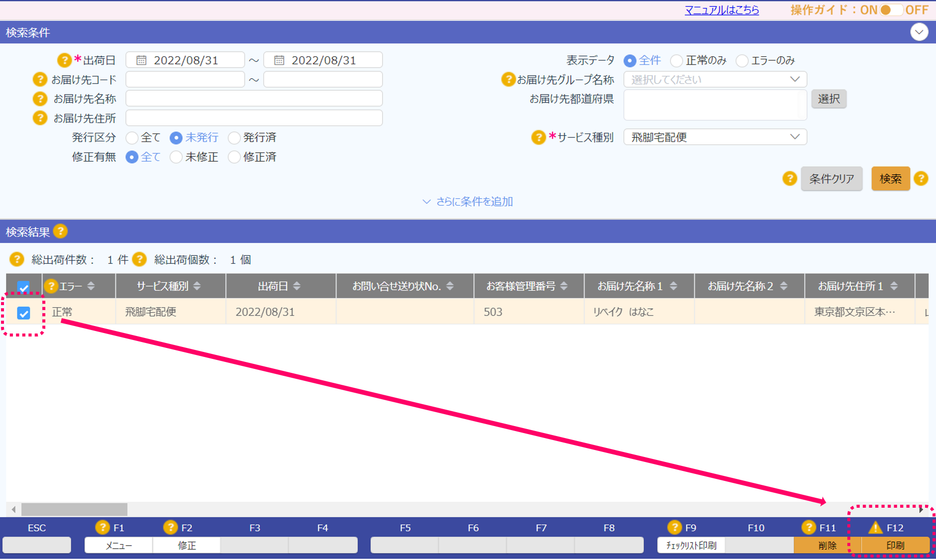
Task: Expand さらに条件を追加 section
Action: click(468, 202)
